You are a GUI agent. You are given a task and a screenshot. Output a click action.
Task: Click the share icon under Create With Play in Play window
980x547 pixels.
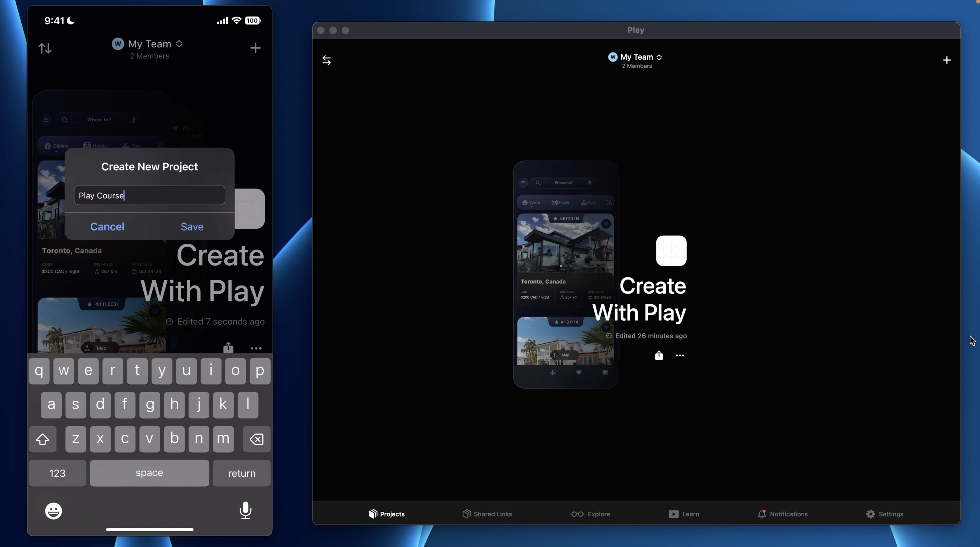click(658, 355)
